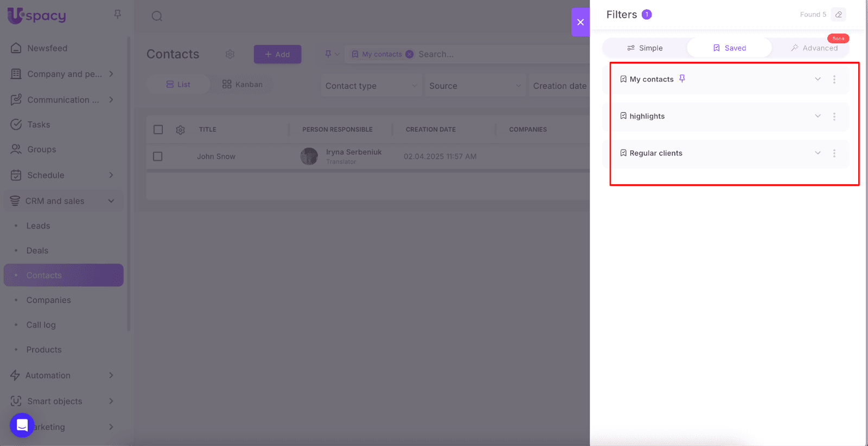Open the Contact type dropdown
The height and width of the screenshot is (446, 868).
[371, 86]
